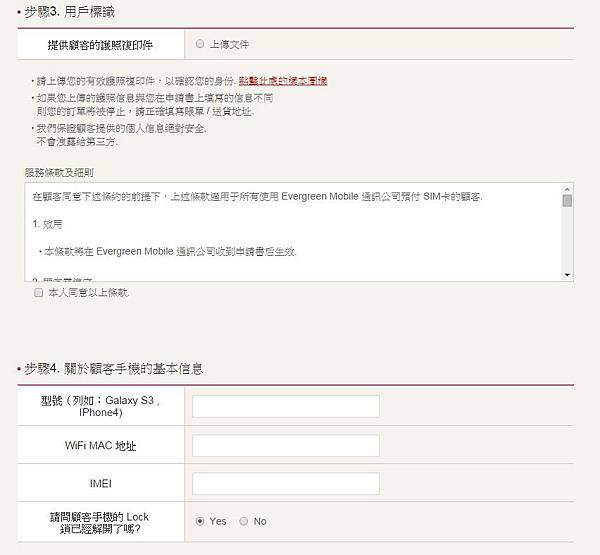Click the IMEI label cell

pyautogui.click(x=100, y=484)
